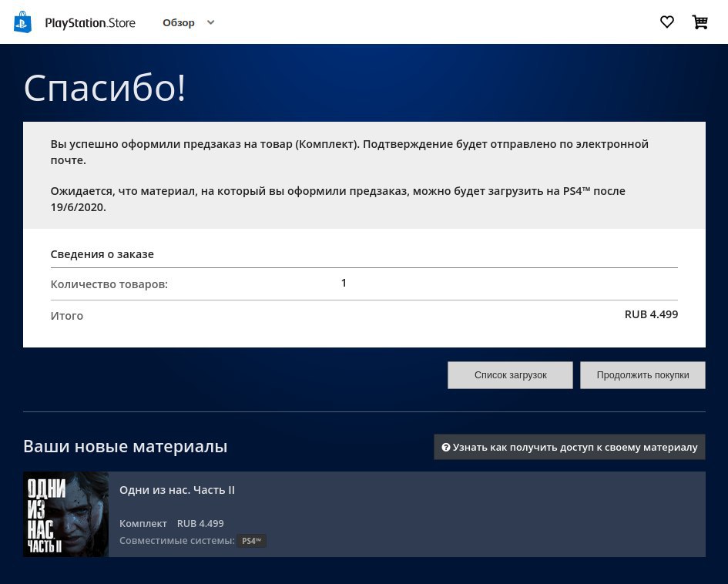Select the quantity value 1
The height and width of the screenshot is (584, 728).
tap(344, 283)
